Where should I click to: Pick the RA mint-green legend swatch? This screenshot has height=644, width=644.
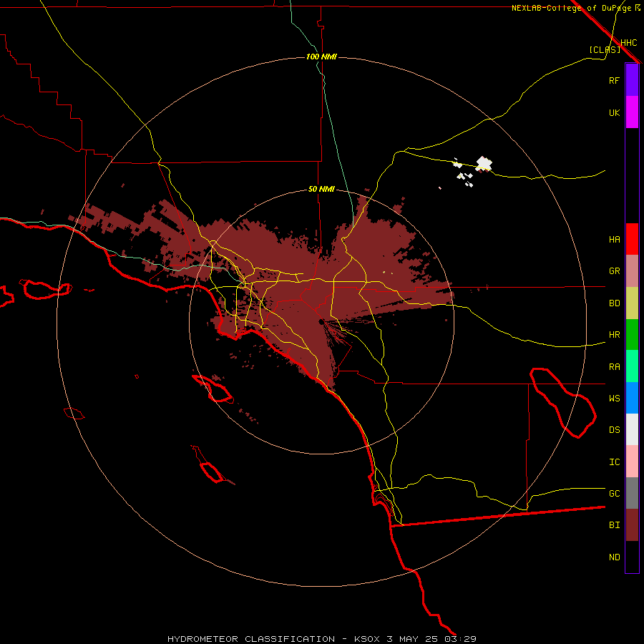click(632, 366)
